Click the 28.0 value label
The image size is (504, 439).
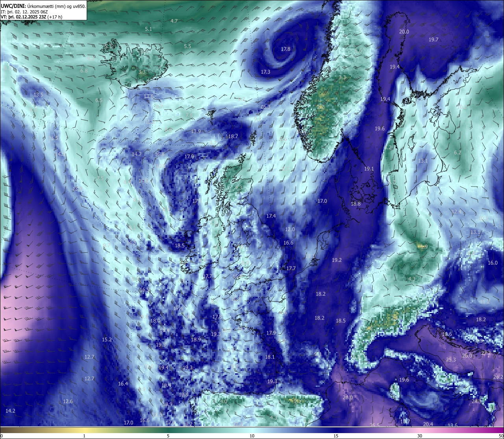pyautogui.click(x=348, y=398)
